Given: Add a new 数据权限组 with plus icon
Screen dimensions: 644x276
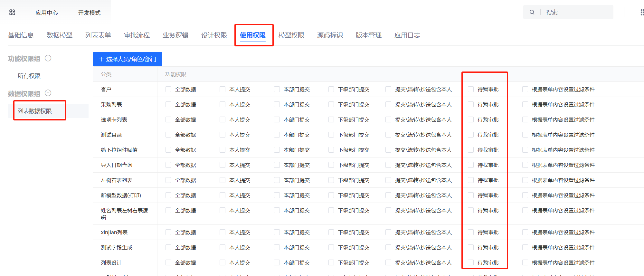Looking at the screenshot, I should 48,93.
